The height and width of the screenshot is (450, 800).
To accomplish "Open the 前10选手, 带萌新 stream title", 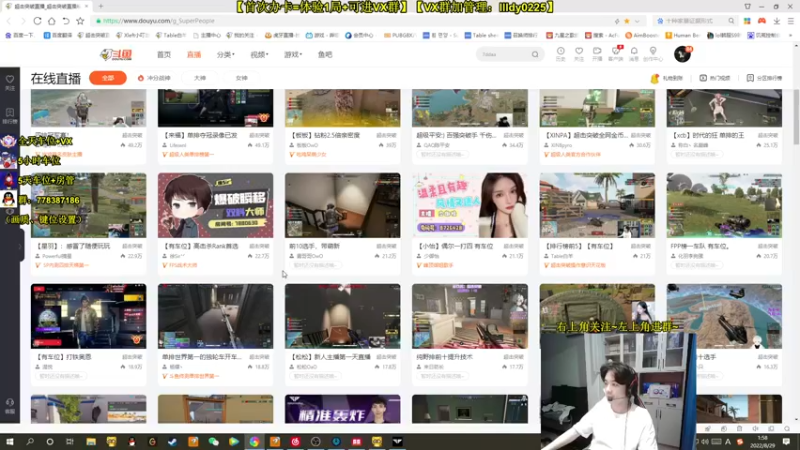I will tap(315, 246).
